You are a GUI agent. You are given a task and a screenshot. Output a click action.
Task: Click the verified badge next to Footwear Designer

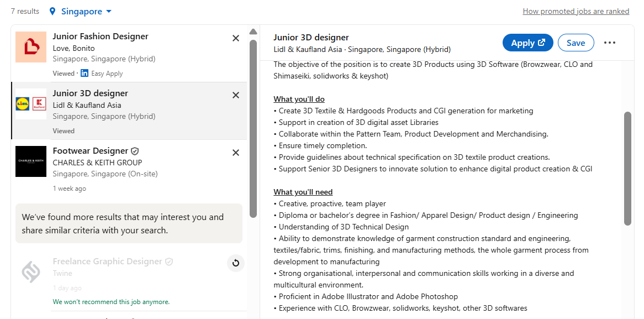(134, 150)
